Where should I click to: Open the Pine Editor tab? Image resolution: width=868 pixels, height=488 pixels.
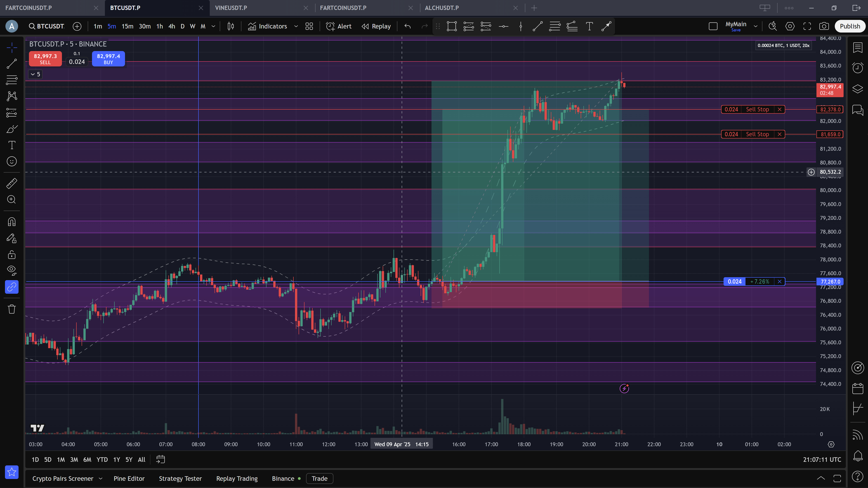pyautogui.click(x=129, y=479)
